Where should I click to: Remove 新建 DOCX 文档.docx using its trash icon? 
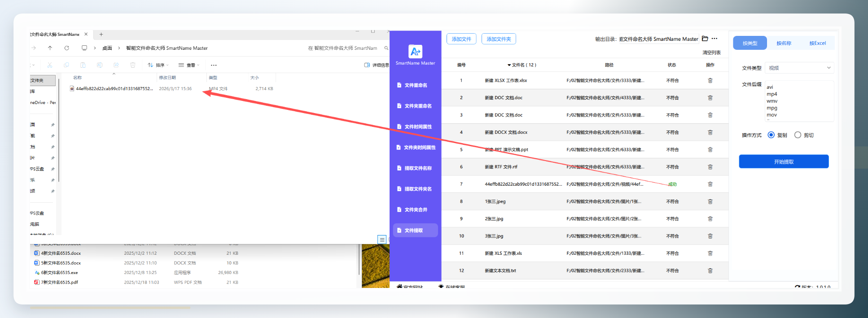(710, 132)
